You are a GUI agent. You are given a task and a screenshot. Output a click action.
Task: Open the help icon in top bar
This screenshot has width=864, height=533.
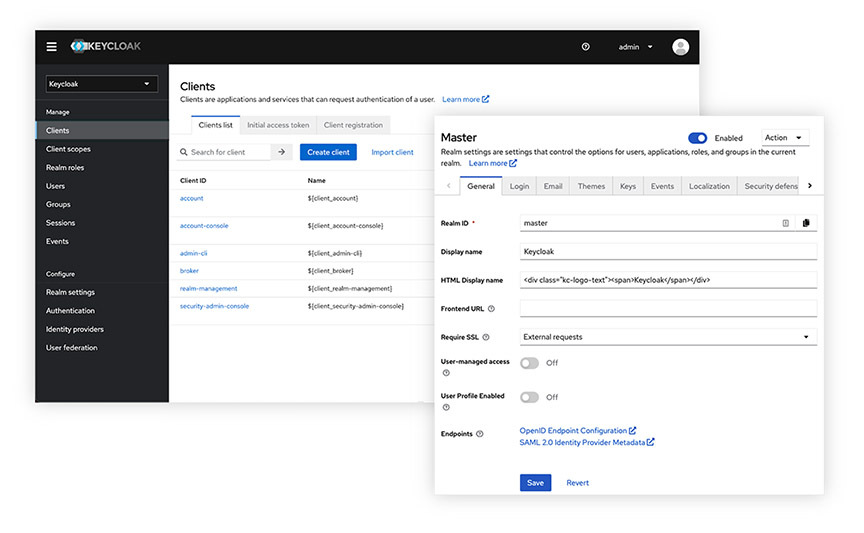click(585, 47)
